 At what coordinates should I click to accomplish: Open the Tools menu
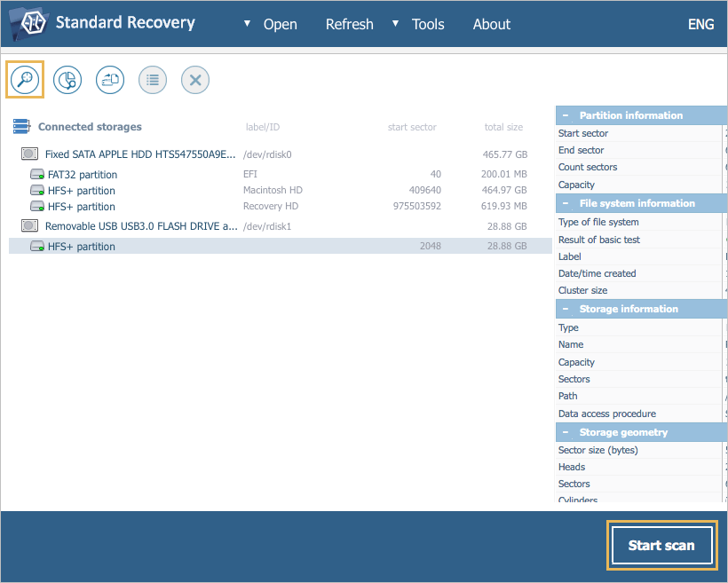428,24
